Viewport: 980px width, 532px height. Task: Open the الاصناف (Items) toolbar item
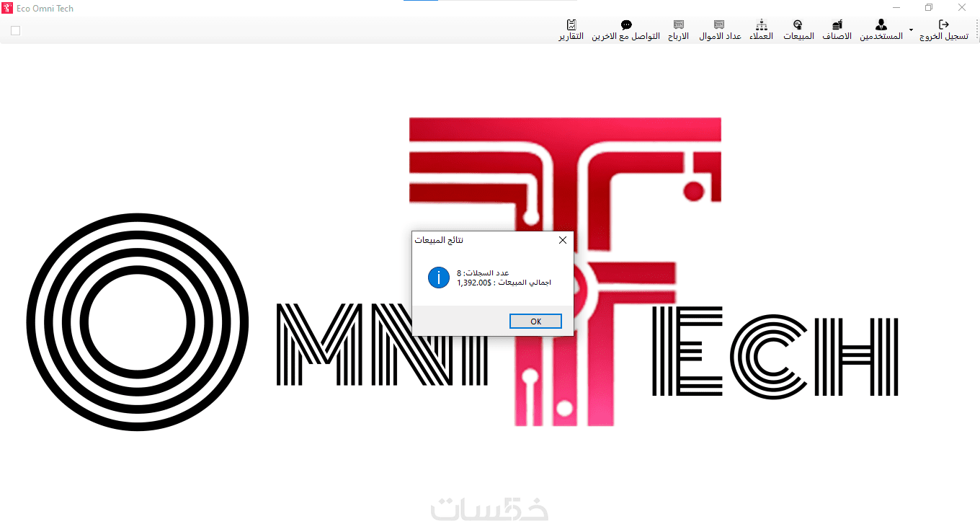[837, 30]
